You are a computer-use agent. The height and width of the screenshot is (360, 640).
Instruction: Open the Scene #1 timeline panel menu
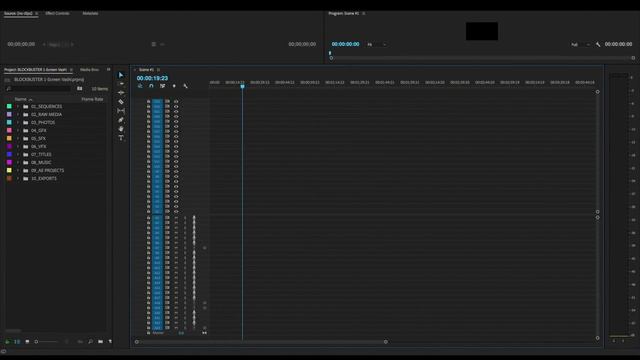coord(159,70)
